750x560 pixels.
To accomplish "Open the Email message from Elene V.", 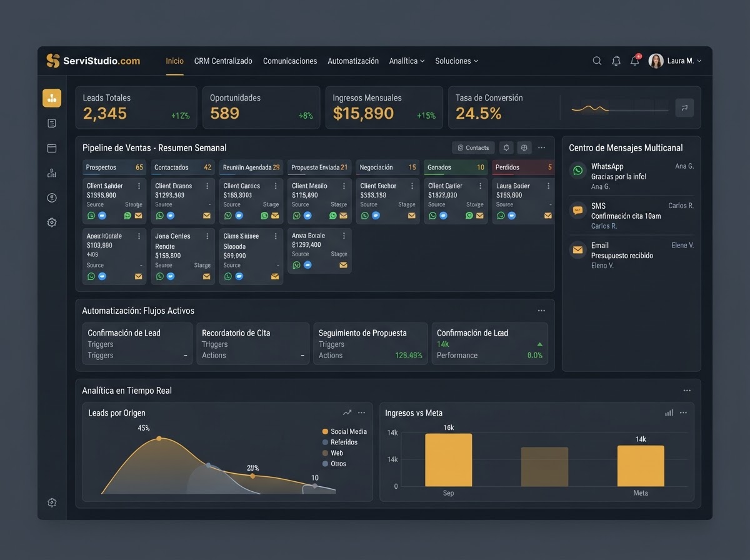I will pyautogui.click(x=631, y=255).
